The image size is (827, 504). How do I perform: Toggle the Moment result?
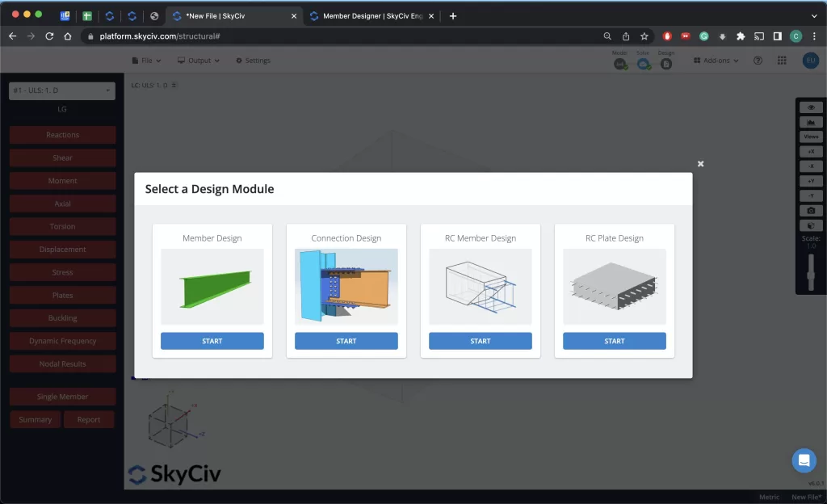coord(62,181)
